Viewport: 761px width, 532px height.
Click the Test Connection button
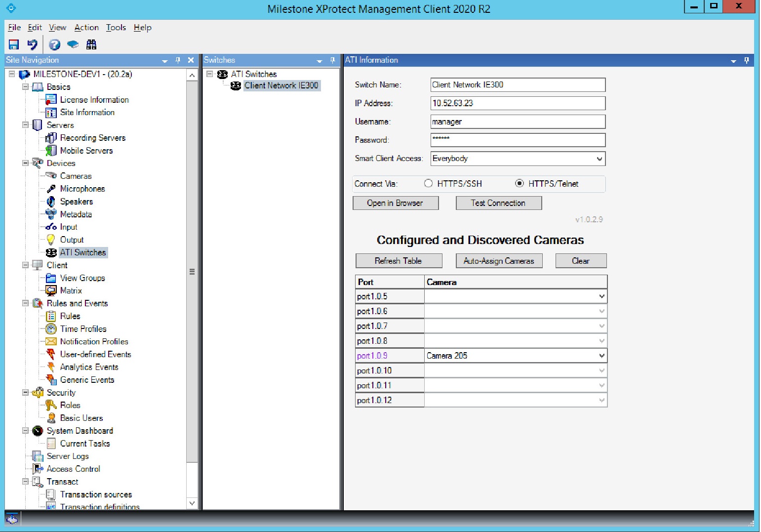pos(499,203)
